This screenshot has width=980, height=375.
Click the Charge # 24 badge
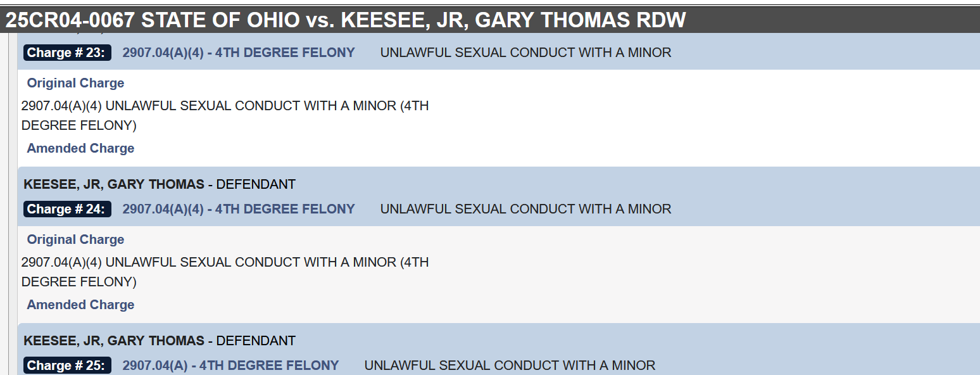pos(67,209)
